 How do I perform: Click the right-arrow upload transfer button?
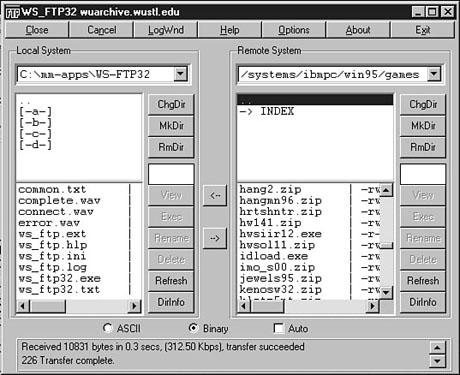(215, 238)
